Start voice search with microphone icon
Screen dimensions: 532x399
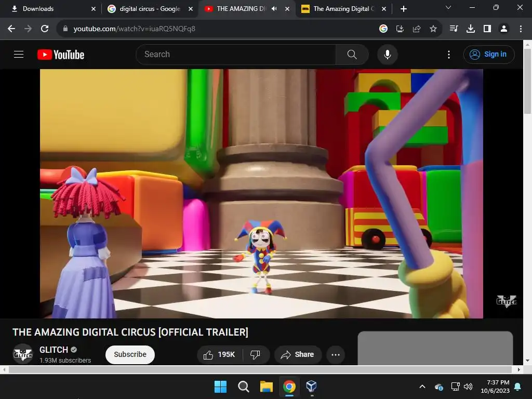[387, 54]
